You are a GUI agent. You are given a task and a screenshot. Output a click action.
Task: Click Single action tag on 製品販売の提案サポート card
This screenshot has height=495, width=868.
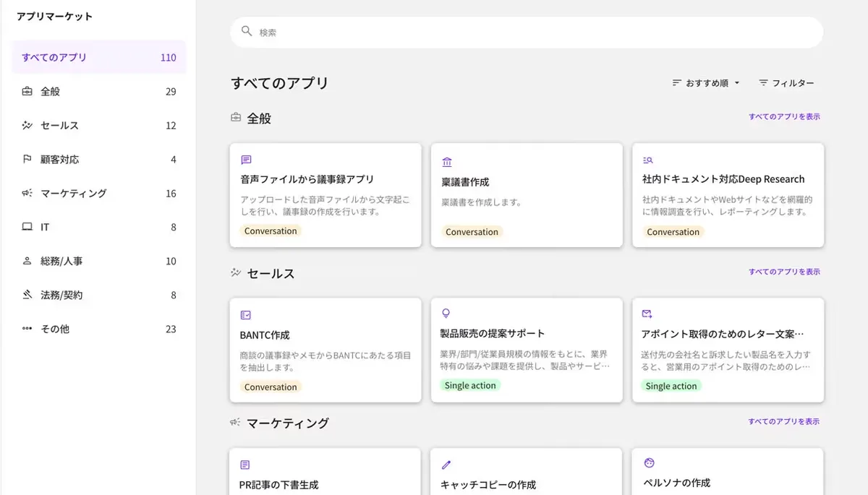470,385
